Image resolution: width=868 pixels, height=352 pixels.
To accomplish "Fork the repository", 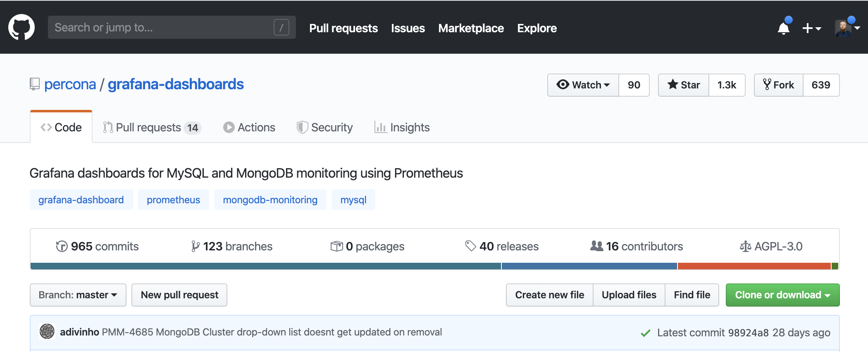I will click(779, 85).
